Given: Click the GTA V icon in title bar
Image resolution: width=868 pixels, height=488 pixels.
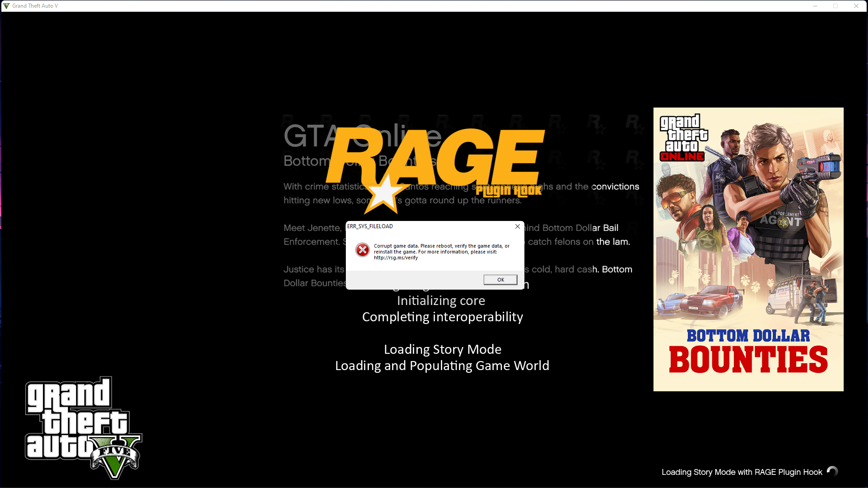Looking at the screenshot, I should [6, 6].
